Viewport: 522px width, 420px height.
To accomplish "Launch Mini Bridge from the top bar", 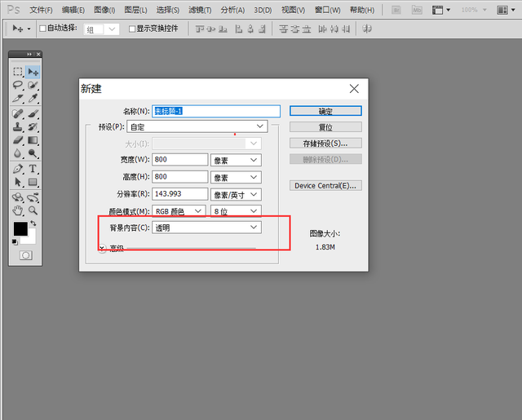I will click(x=417, y=10).
